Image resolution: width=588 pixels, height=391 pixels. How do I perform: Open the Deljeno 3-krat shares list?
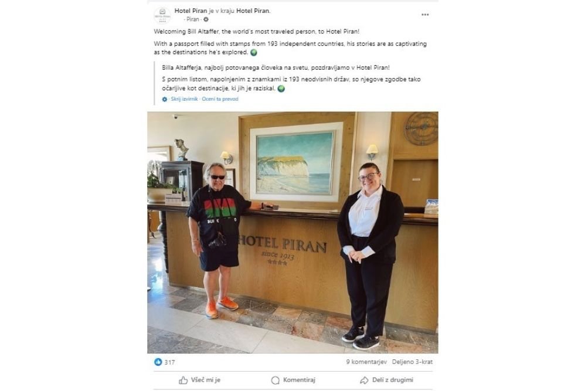[412, 362]
